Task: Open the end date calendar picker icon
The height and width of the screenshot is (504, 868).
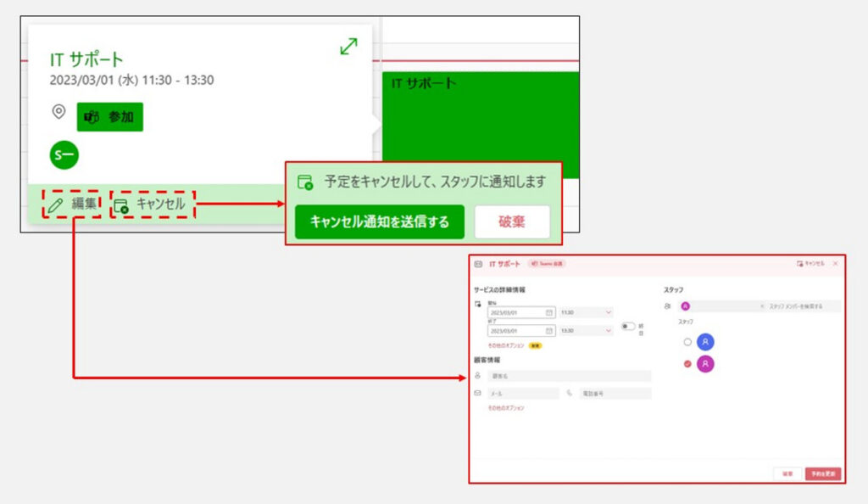Action: coord(549,331)
